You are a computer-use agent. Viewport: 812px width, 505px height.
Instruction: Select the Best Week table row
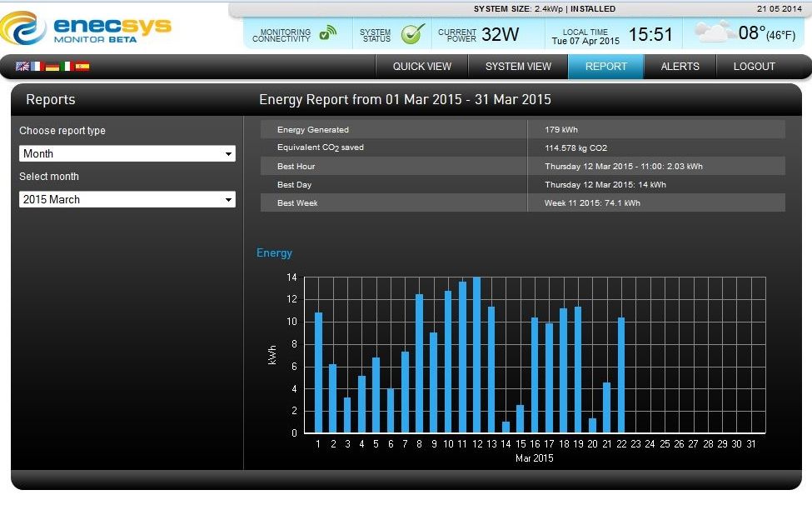tap(522, 202)
